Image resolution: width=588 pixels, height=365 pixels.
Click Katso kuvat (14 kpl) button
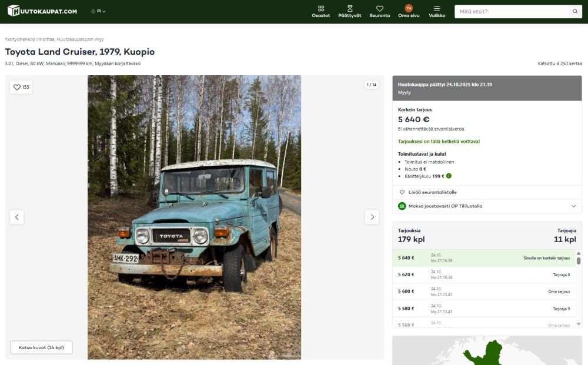pyautogui.click(x=41, y=347)
